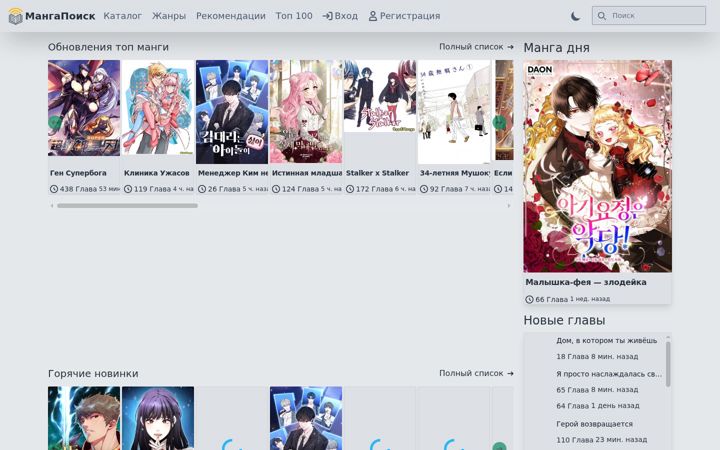
Task: Toggle dark mode moon icon
Action: point(575,16)
